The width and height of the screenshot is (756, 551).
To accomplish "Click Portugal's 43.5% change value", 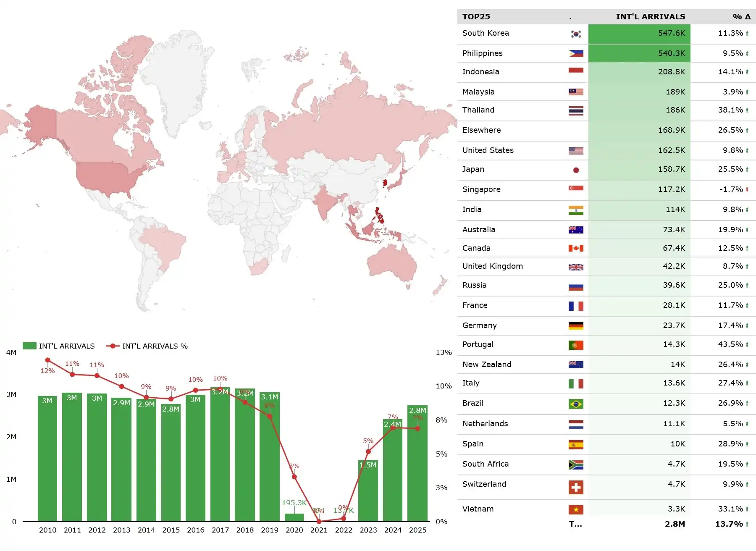I will click(x=730, y=344).
